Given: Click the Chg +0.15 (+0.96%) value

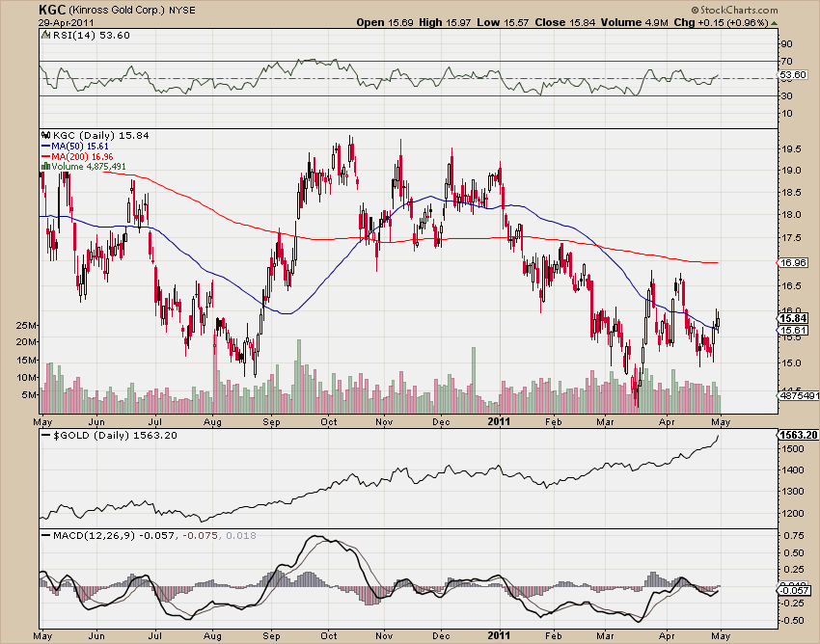Looking at the screenshot, I should 722,22.
